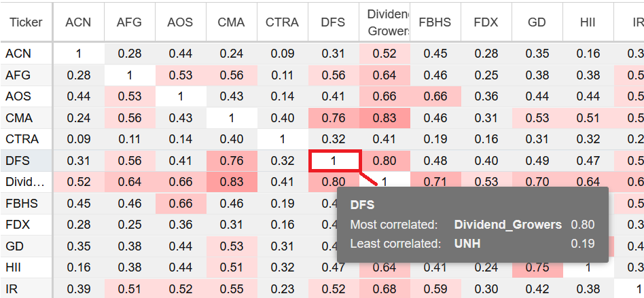Click CMA row, Dividend Growers column cell
Screen dimensions: 644x298
pyautogui.click(x=384, y=118)
